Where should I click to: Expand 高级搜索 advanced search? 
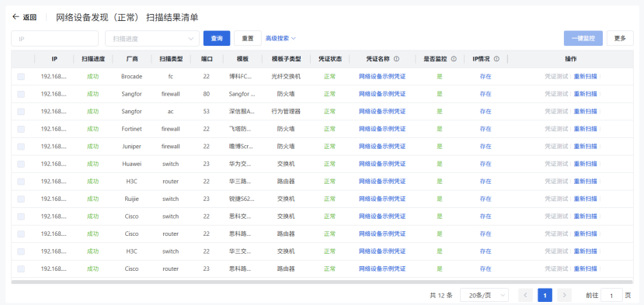tap(280, 39)
